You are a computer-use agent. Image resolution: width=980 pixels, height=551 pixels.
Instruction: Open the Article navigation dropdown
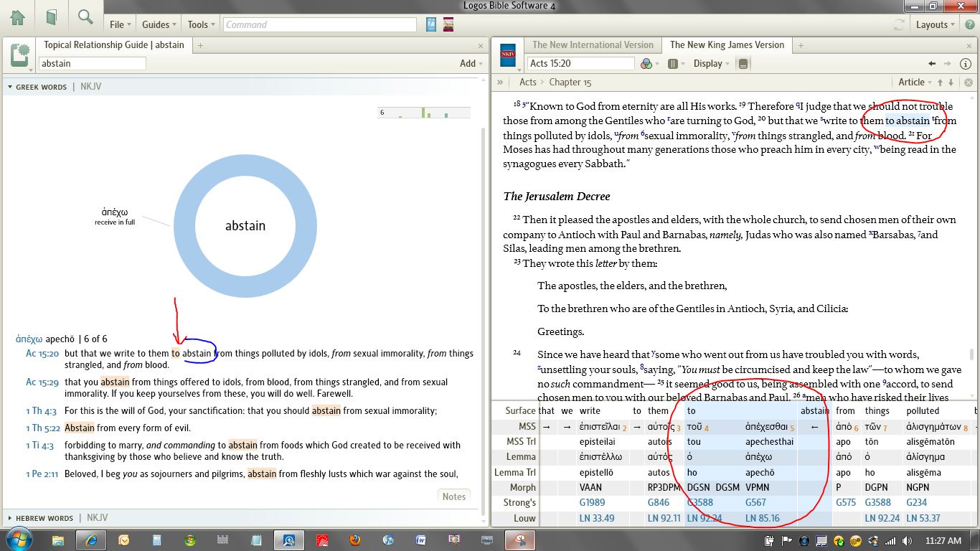[x=915, y=83]
